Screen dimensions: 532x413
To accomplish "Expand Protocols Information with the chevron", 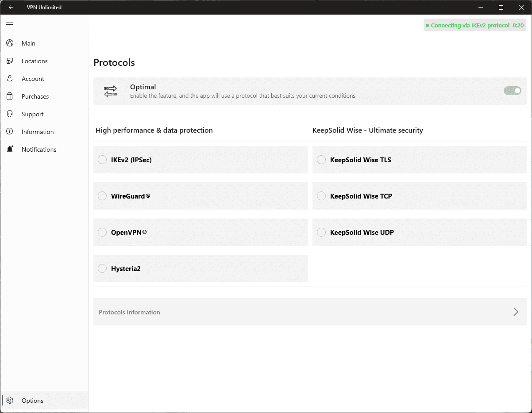I will 516,312.
